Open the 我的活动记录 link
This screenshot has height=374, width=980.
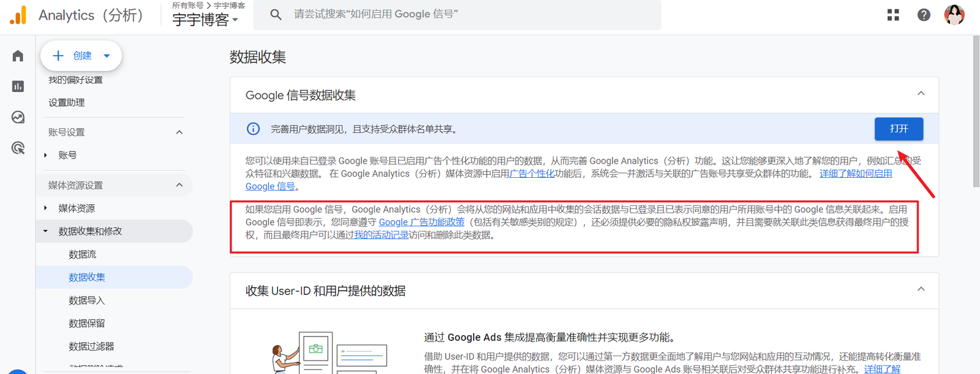point(381,235)
